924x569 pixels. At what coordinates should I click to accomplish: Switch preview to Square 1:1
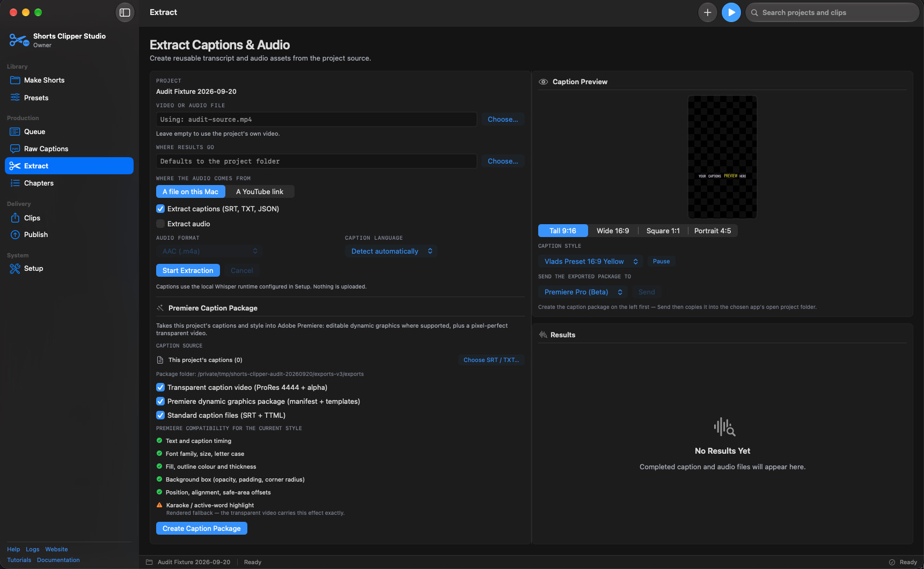663,231
